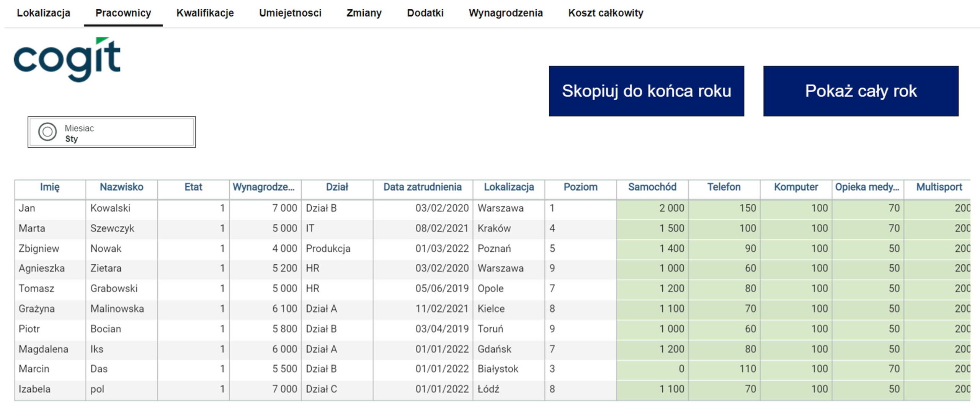Open the Lokalizacja tab
The height and width of the screenshot is (415, 980).
tap(44, 13)
